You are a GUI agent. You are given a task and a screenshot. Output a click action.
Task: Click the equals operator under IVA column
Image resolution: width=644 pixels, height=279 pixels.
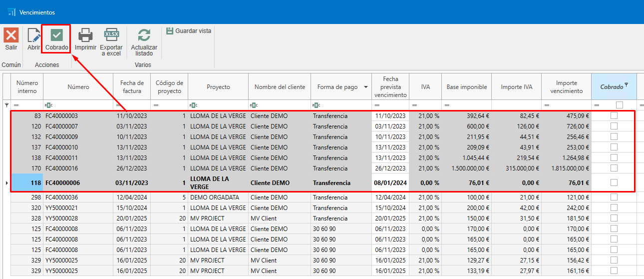(x=414, y=105)
